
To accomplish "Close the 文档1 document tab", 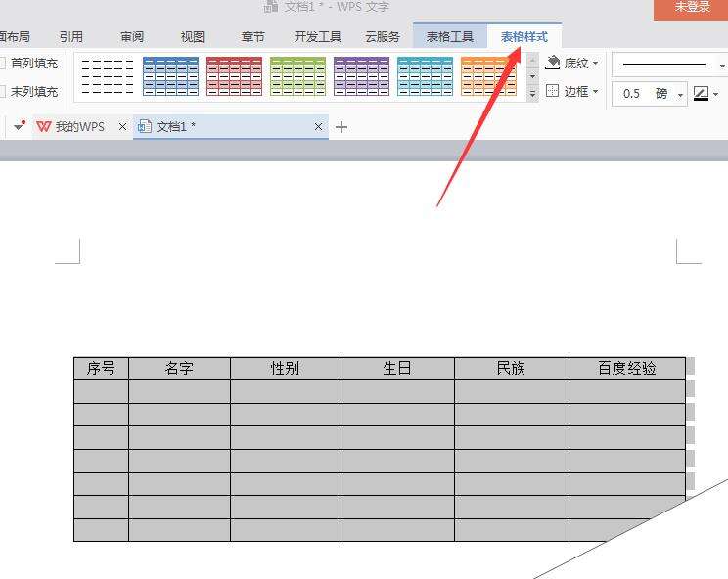I will pyautogui.click(x=319, y=127).
